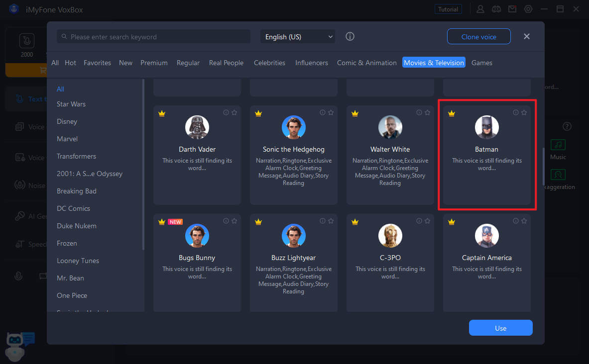Switch to the Real People tab
The image size is (589, 364).
click(226, 63)
